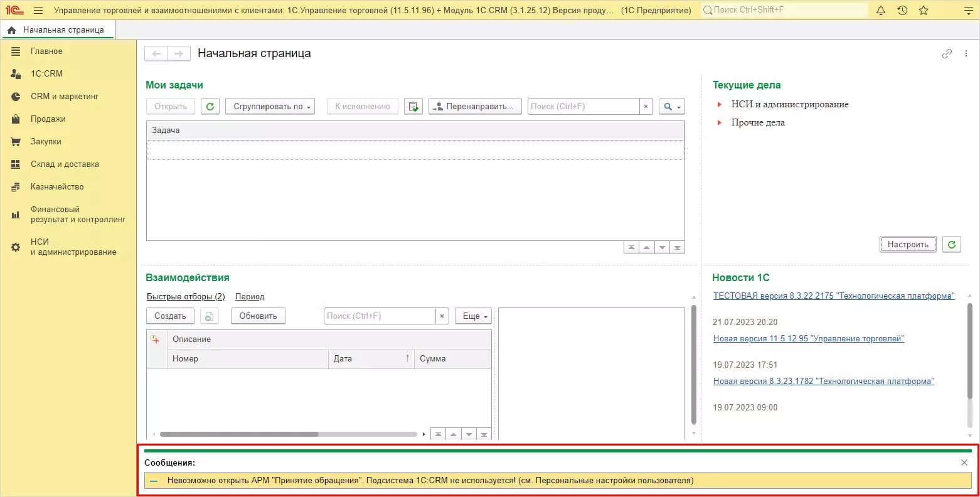
Task: Open the main menu hamburger icon
Action: coord(38,10)
